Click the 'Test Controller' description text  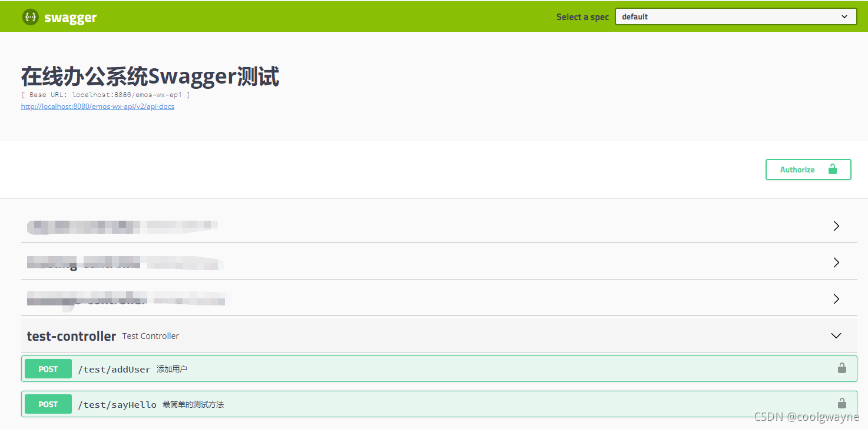click(x=151, y=336)
